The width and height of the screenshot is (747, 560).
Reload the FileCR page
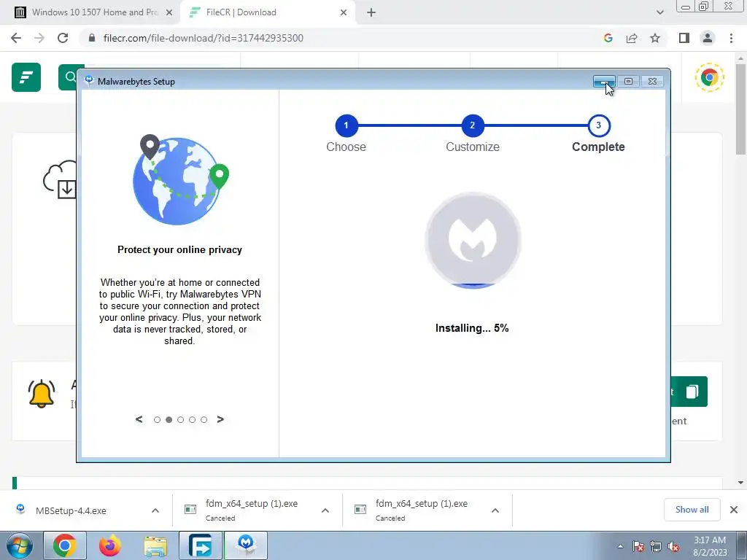pos(63,38)
